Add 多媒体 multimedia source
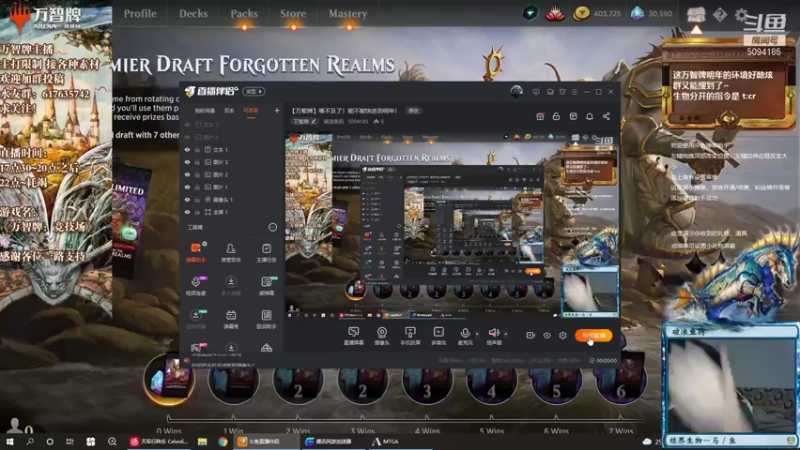The width and height of the screenshot is (800, 450). (x=438, y=336)
